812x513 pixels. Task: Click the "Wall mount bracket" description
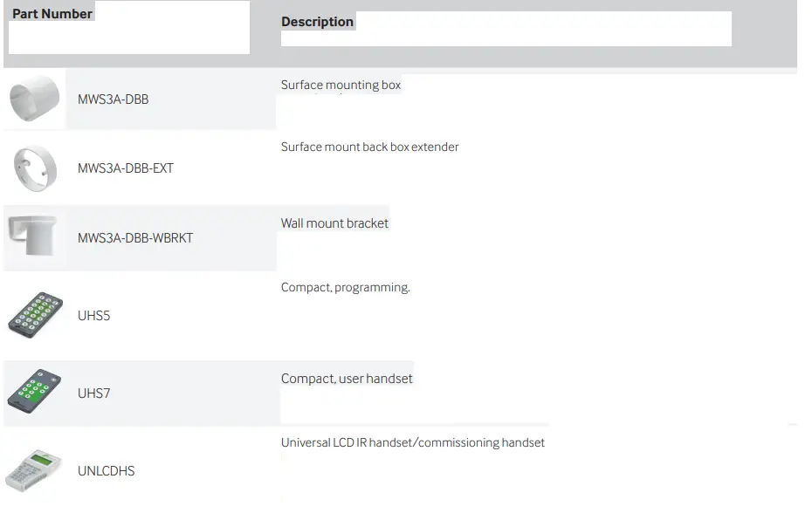(334, 223)
